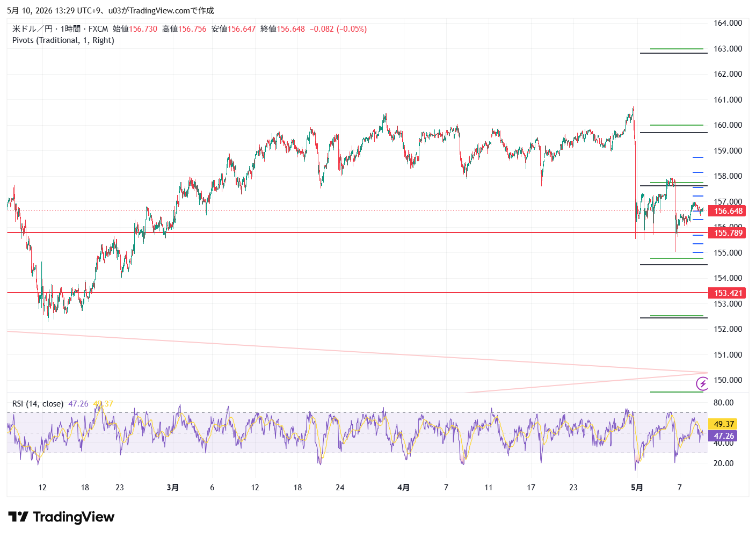The height and width of the screenshot is (537, 756).
Task: Click the 3月 label on the time axis
Action: coord(173,488)
